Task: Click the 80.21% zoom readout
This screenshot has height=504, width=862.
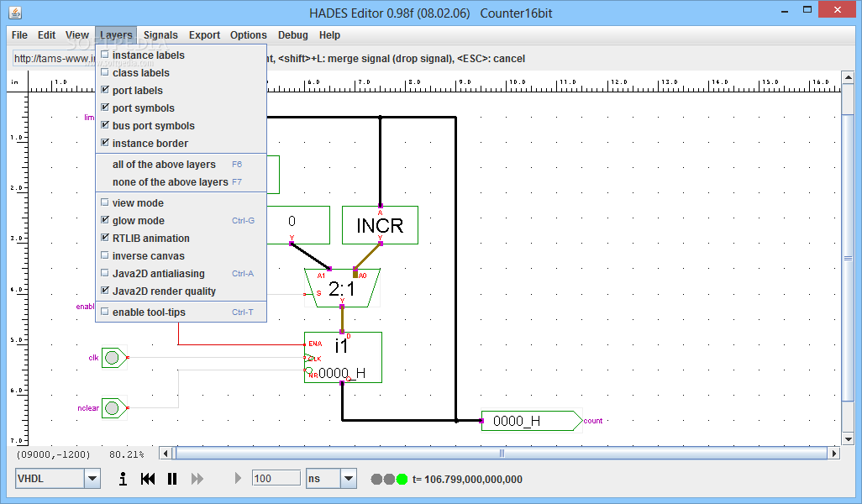Action: tap(126, 454)
